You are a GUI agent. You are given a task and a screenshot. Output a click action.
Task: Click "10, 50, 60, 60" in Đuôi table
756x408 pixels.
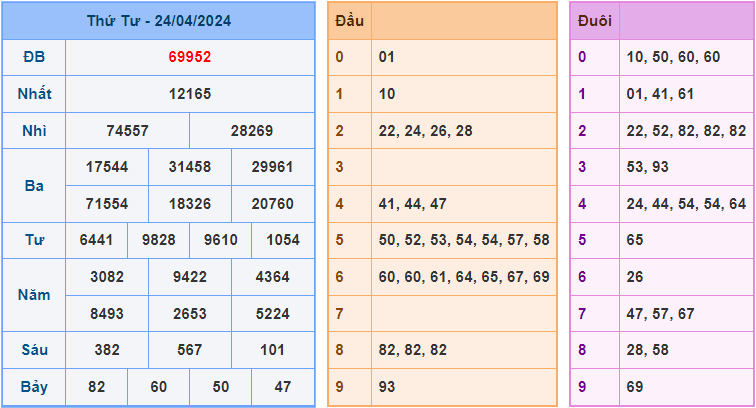(x=673, y=57)
